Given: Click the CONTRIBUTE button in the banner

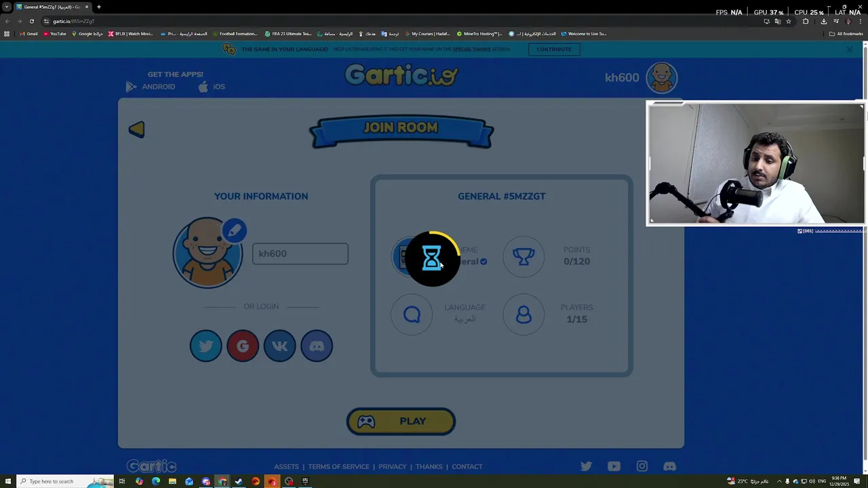Looking at the screenshot, I should click(x=554, y=49).
